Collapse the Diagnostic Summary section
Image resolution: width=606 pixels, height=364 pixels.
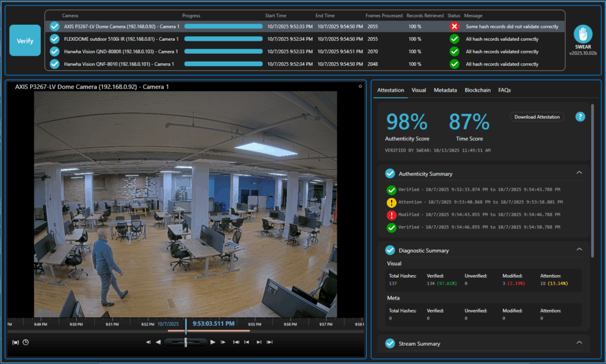pyautogui.click(x=579, y=250)
